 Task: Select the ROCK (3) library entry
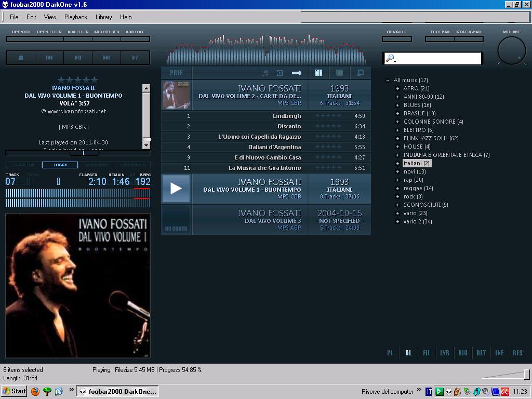click(413, 196)
